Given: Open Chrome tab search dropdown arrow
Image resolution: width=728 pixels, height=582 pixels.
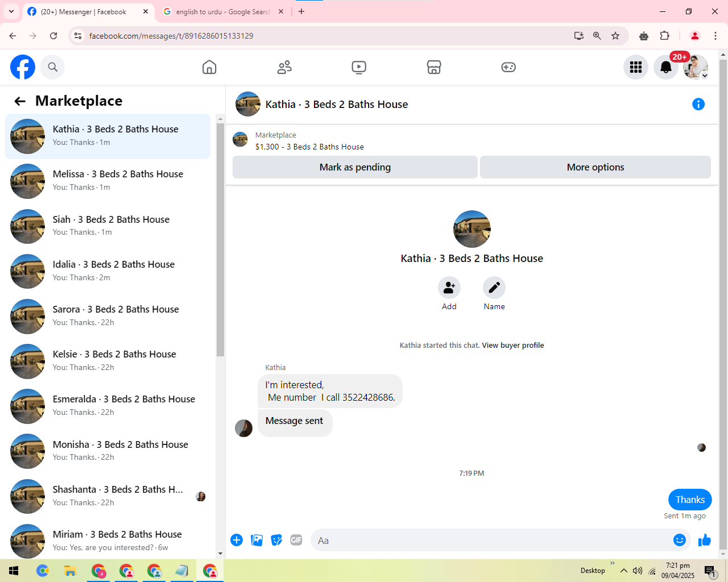Looking at the screenshot, I should tap(11, 11).
